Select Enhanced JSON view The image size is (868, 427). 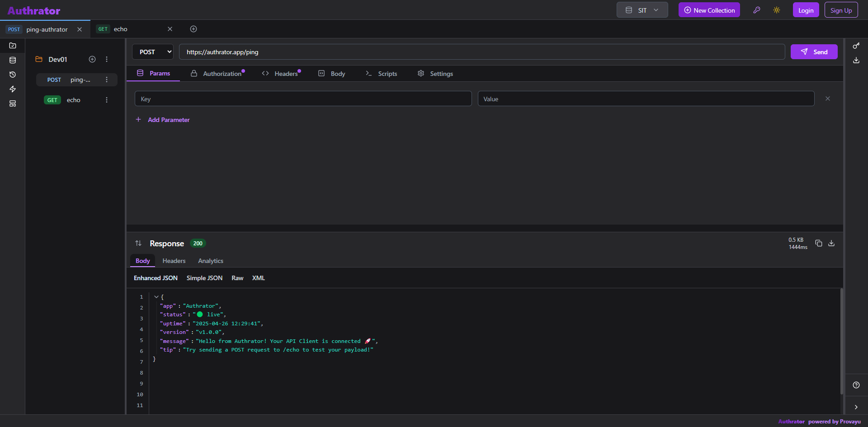pos(156,278)
